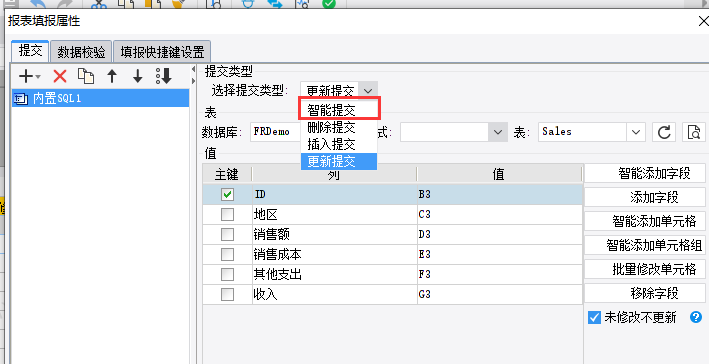This screenshot has width=709, height=364.
Task: Click 移除字段 button
Action: click(645, 293)
